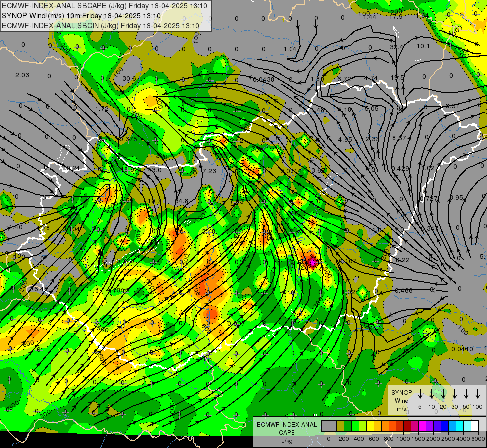Pick the olive swatch in CAPE legend

tap(340, 426)
